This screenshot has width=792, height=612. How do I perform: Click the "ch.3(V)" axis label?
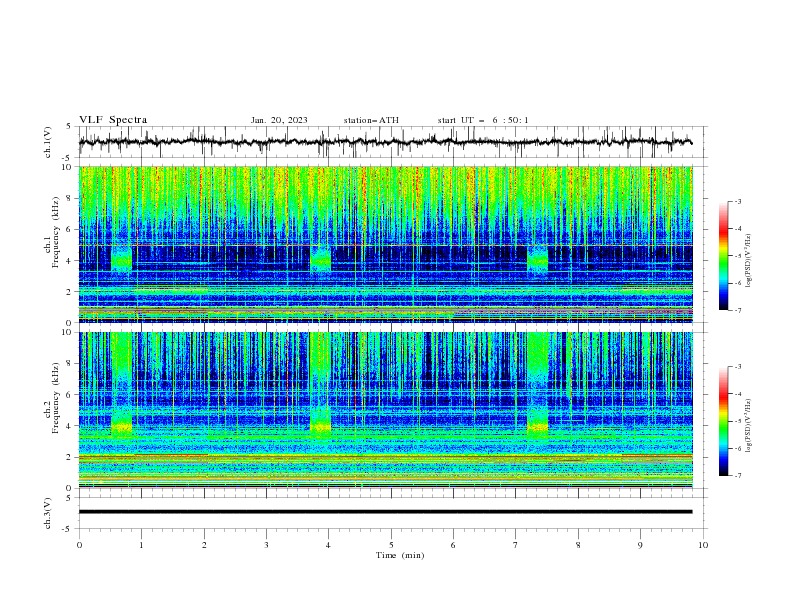(48, 513)
